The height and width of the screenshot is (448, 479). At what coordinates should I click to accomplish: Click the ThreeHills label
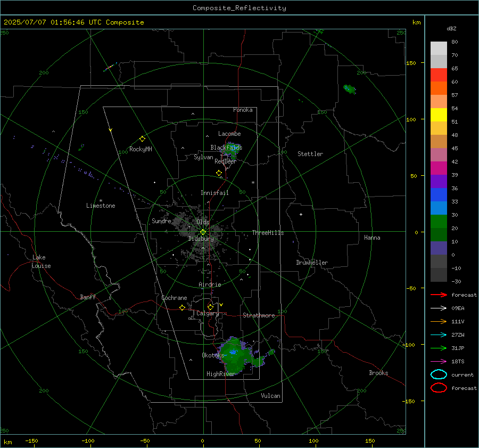click(268, 233)
